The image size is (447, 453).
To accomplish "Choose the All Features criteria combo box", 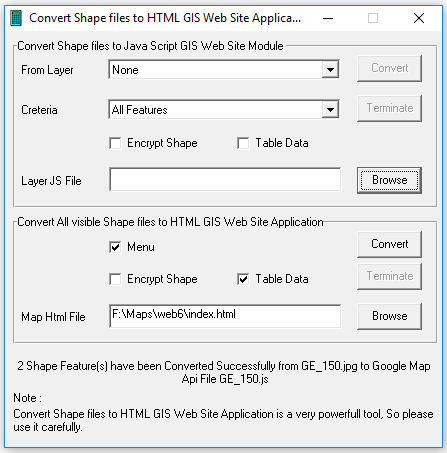I will [x=224, y=109].
